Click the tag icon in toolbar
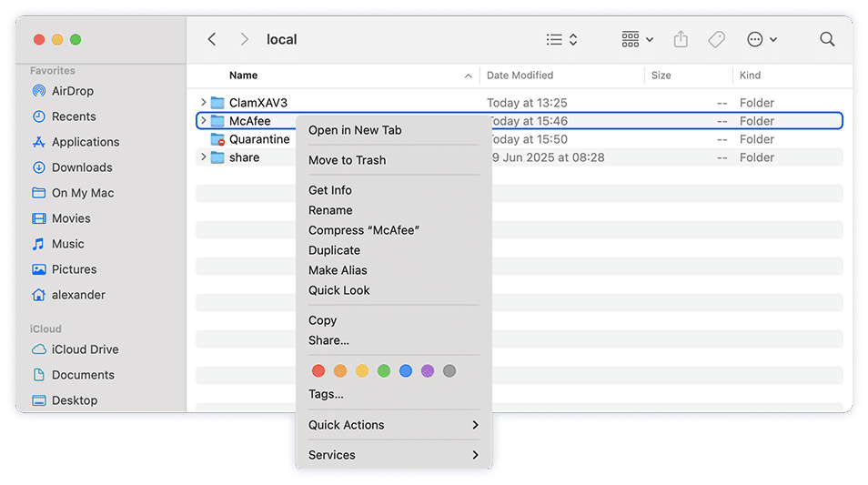868x485 pixels. coord(716,39)
